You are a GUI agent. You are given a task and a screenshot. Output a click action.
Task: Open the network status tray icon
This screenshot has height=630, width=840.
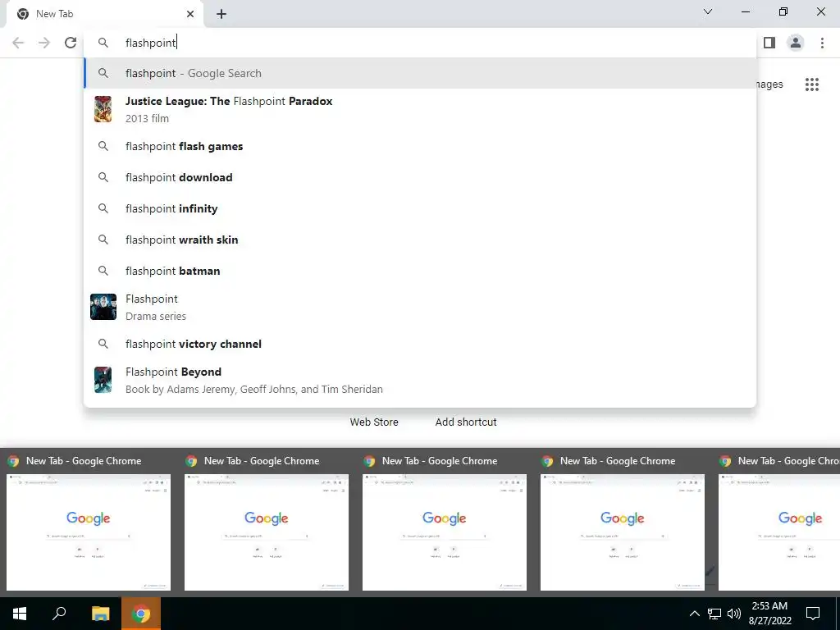(714, 614)
